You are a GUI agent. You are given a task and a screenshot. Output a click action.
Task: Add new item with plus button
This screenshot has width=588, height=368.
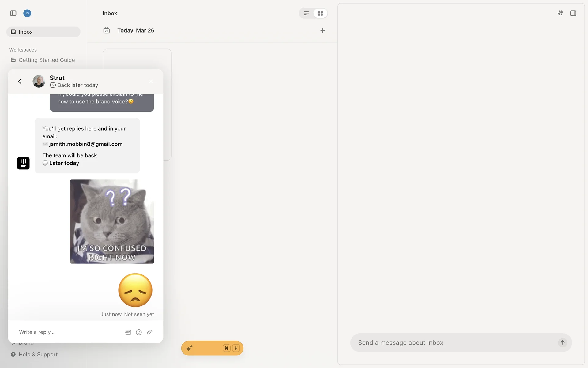322,30
